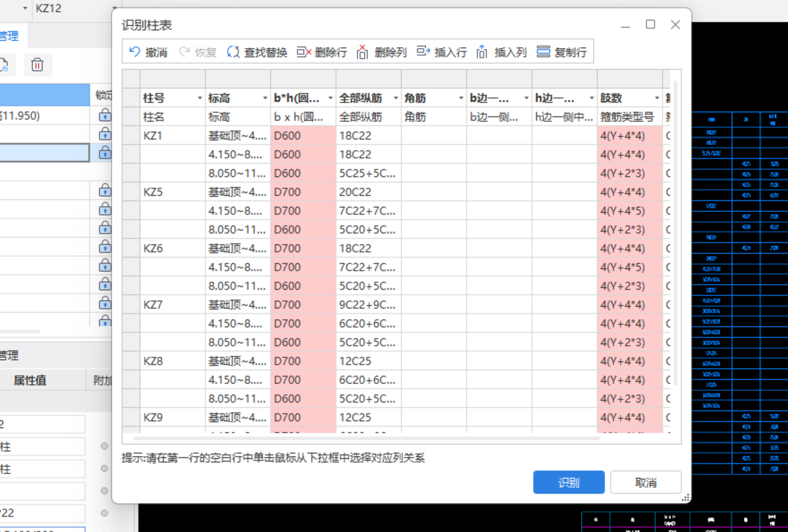788x532 pixels.
Task: Open the 全部纵筋 column dropdown
Action: coord(395,98)
